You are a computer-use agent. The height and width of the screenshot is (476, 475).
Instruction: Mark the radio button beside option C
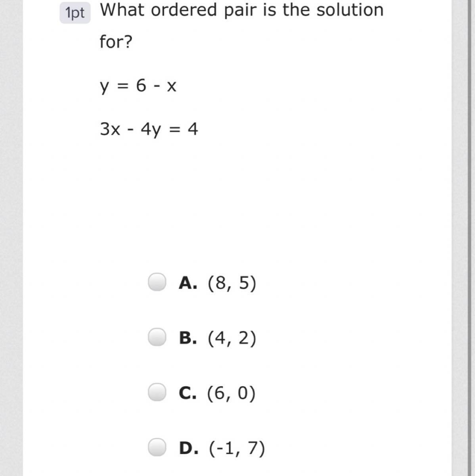(157, 392)
